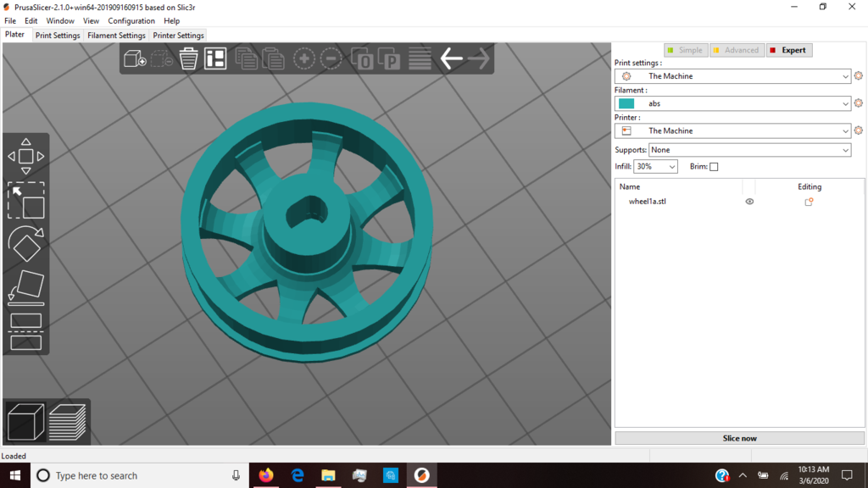Open the Configuration menu

click(131, 20)
